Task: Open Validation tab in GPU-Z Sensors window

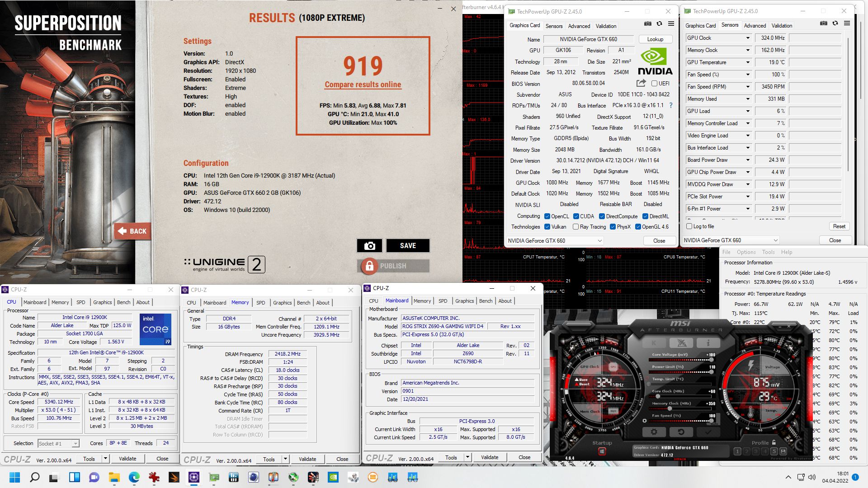Action: point(782,26)
